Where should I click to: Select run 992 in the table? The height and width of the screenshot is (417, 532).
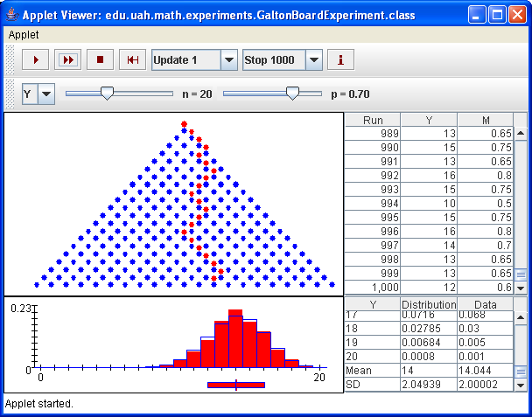coord(430,175)
